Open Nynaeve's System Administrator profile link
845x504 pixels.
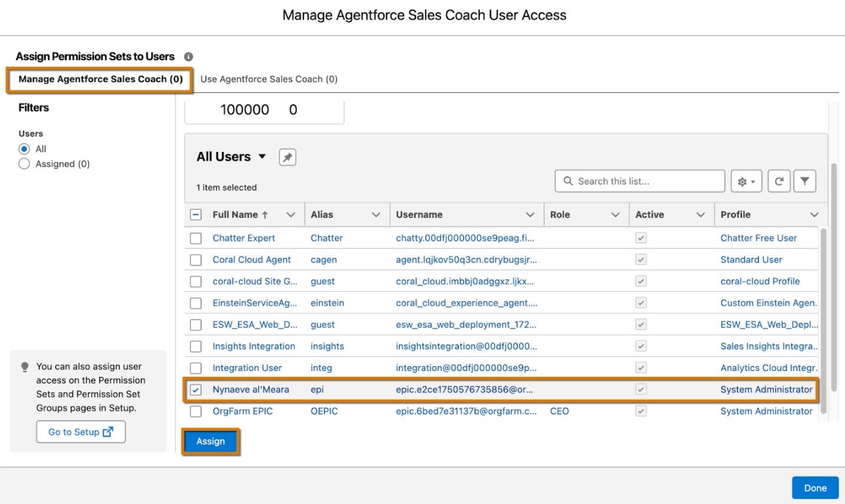767,390
